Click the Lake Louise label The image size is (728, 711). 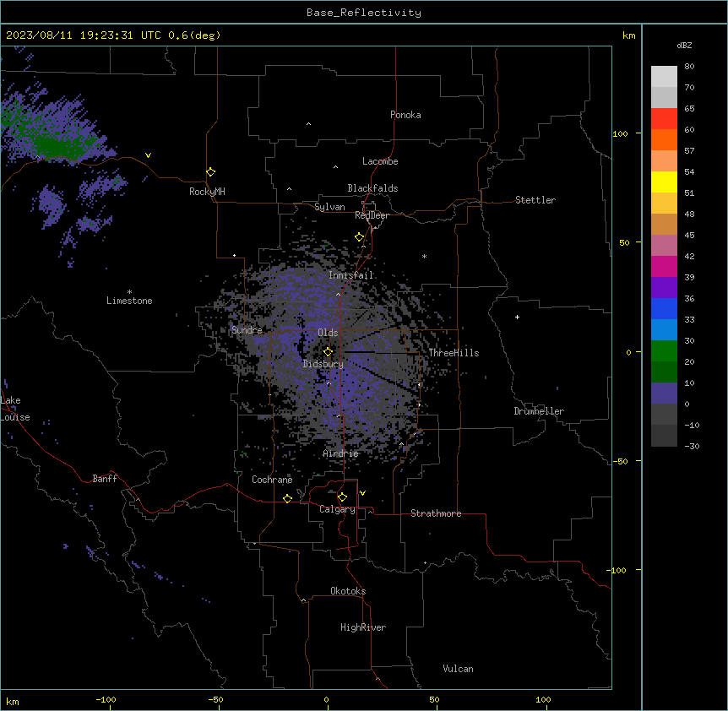click(x=15, y=409)
